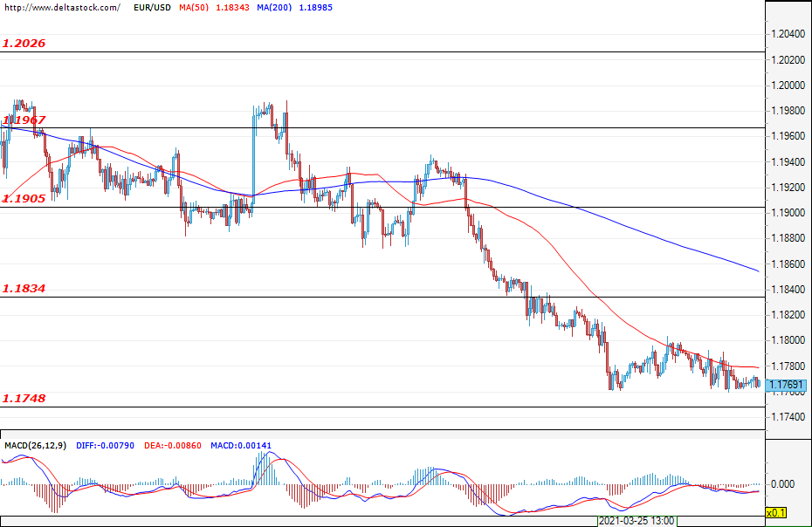Click the DIFF:-0.00790 readout
This screenshot has height=527, width=812.
point(105,445)
